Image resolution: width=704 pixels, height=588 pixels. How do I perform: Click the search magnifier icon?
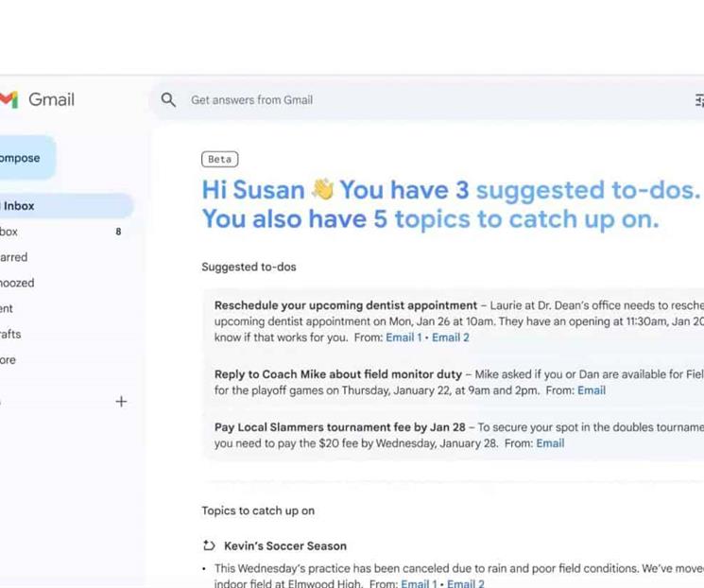click(168, 99)
